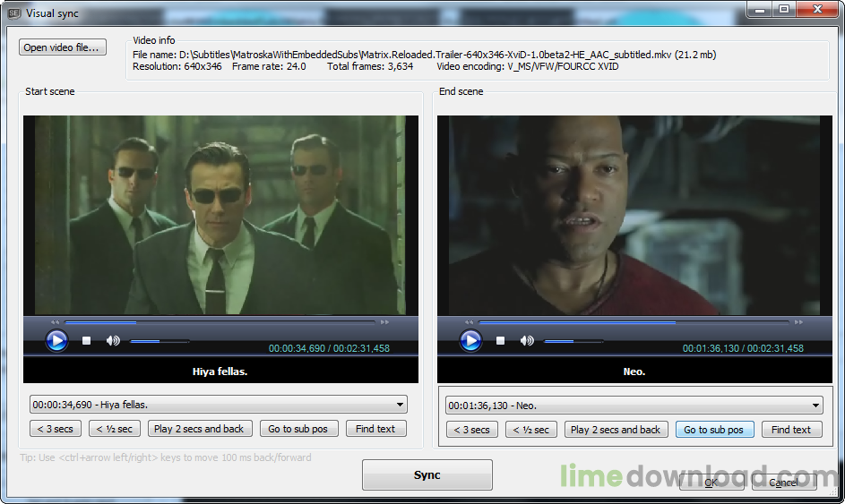845x504 pixels.
Task: Fast-forward the End scene seek bar
Action: point(798,322)
